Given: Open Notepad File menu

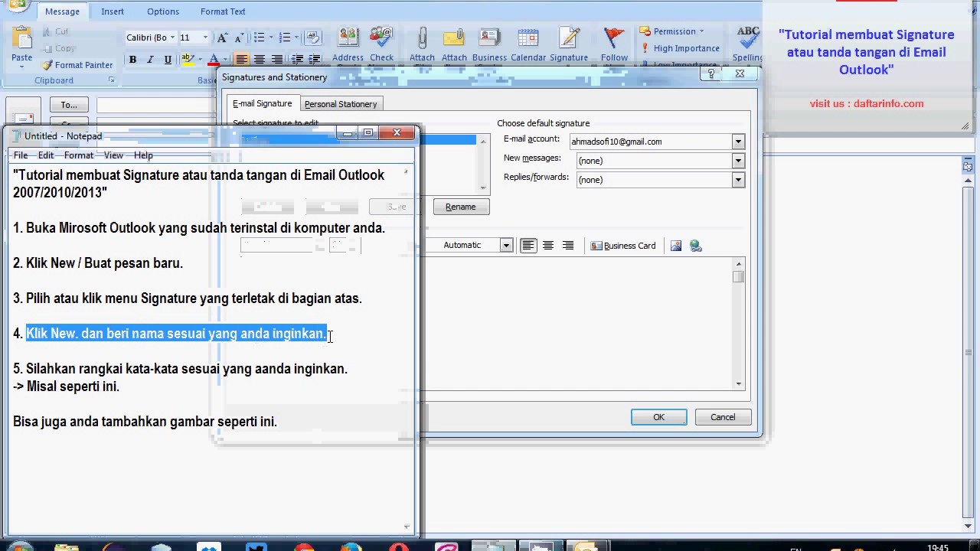Looking at the screenshot, I should [21, 155].
